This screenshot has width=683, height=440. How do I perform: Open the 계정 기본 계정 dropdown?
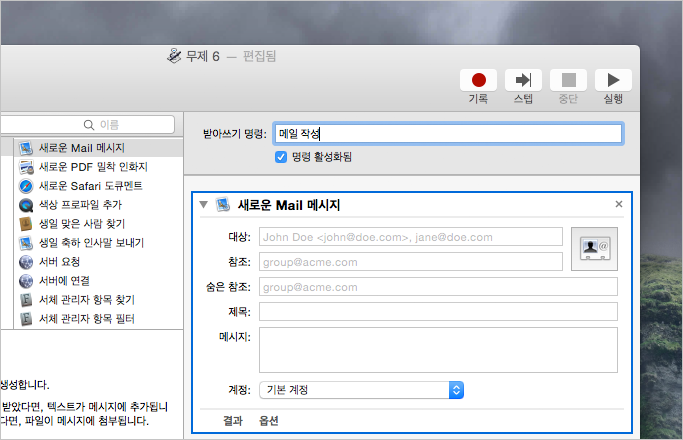click(x=362, y=390)
